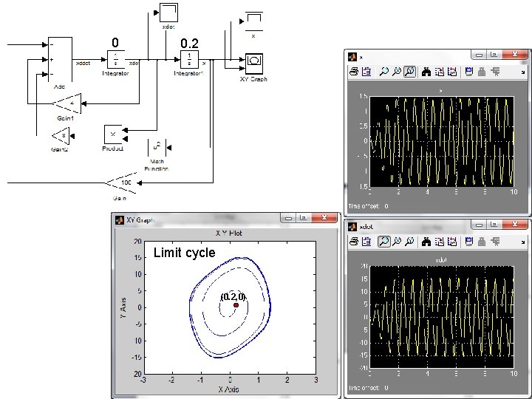The width and height of the screenshot is (532, 399).
Task: Click the Print icon in the x scope toolbar
Action: tap(354, 72)
